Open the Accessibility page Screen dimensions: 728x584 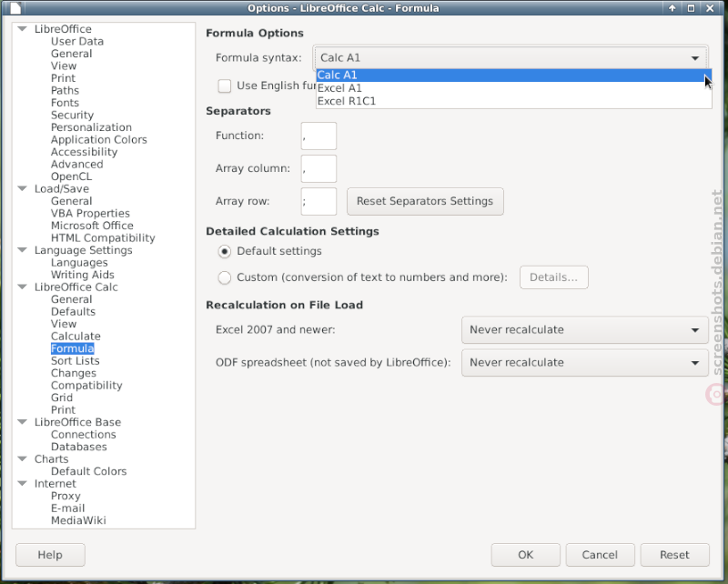[84, 152]
